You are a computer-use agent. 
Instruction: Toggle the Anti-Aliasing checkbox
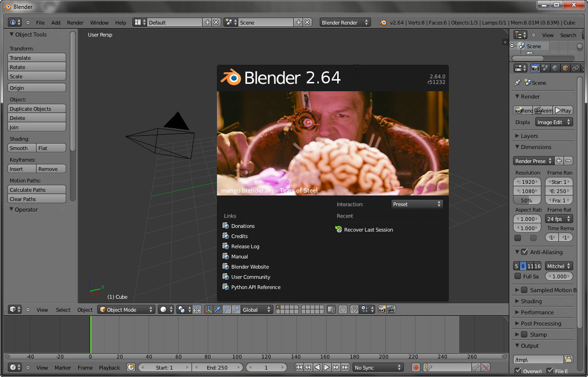[x=524, y=252]
